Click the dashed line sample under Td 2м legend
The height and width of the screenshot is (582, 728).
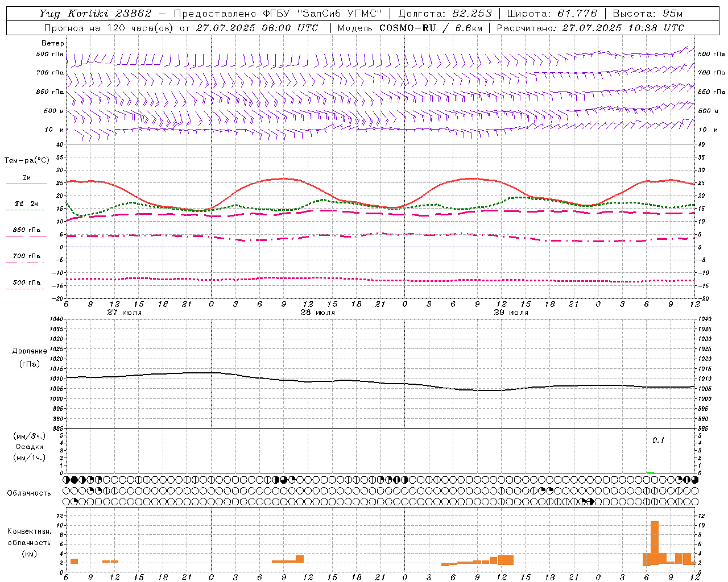[x=25, y=210]
